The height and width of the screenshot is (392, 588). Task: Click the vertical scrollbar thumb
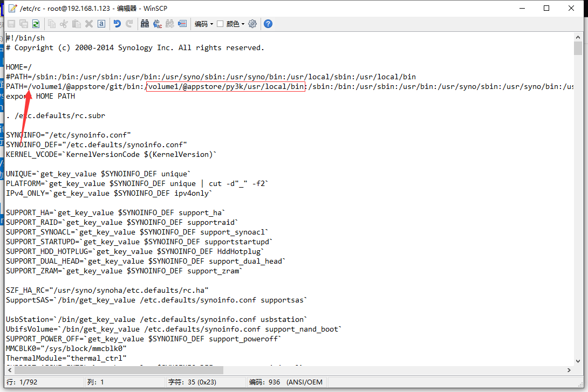pyautogui.click(x=578, y=49)
